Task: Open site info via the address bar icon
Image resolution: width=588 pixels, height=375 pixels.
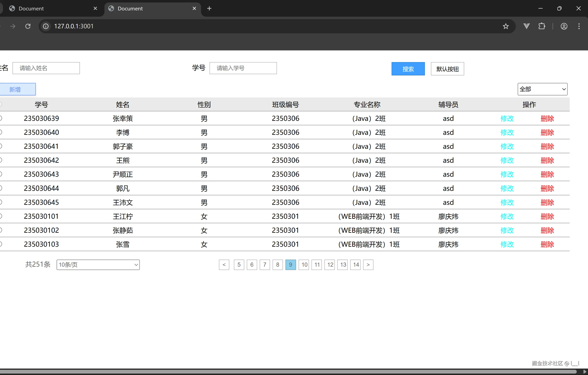Action: [x=46, y=26]
